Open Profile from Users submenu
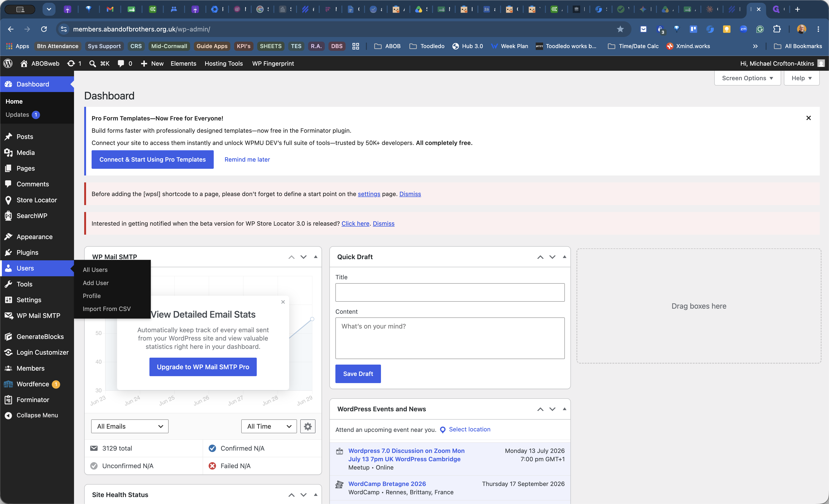 tap(92, 296)
